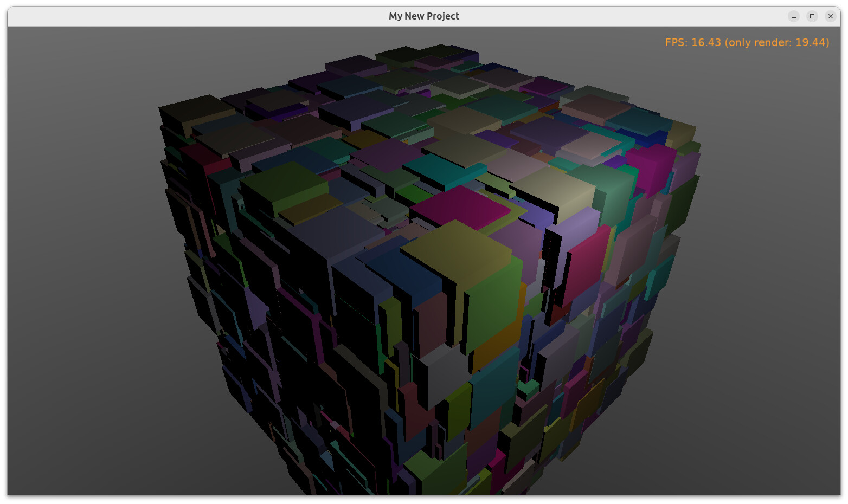Viewport: 848px width, 504px height.
Task: Select the bright magenta block on cube top
Action: click(460, 206)
